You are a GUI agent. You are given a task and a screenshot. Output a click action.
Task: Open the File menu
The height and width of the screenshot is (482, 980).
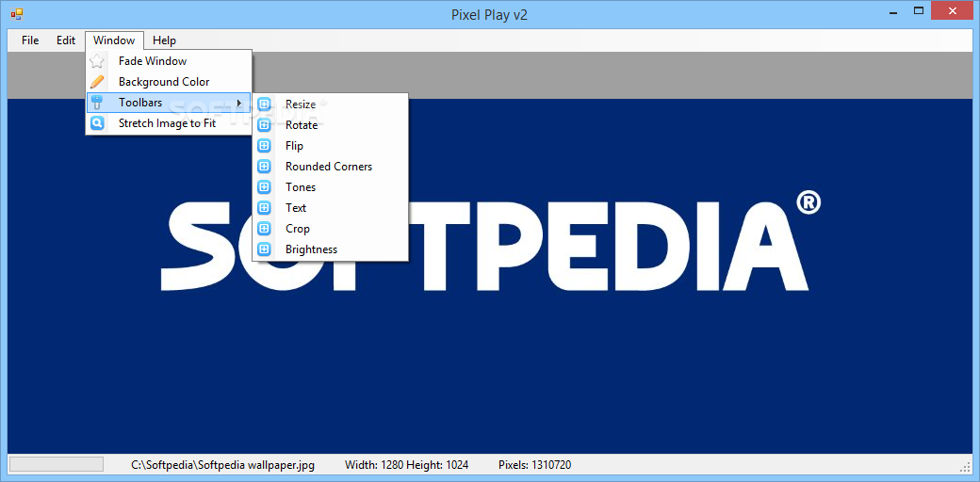coord(30,40)
